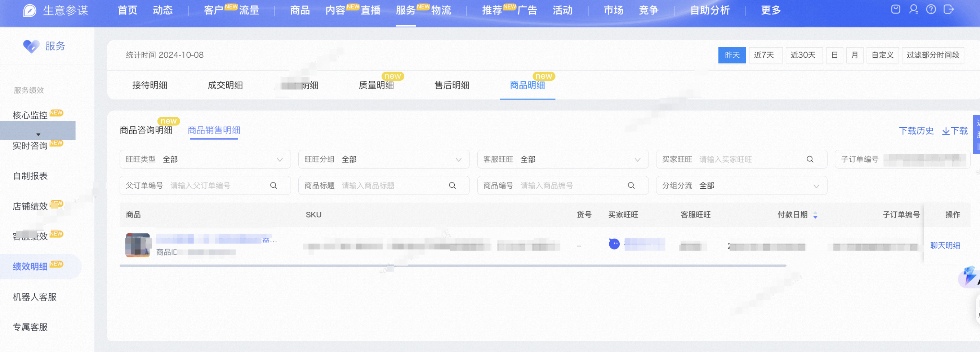980x352 pixels.
Task: Switch to the 商品明细 tab
Action: (x=527, y=85)
